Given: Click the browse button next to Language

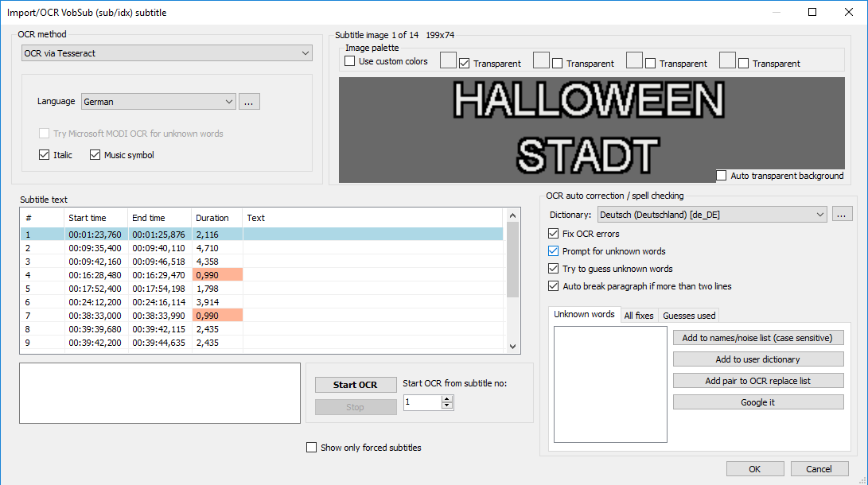Looking at the screenshot, I should tap(249, 102).
